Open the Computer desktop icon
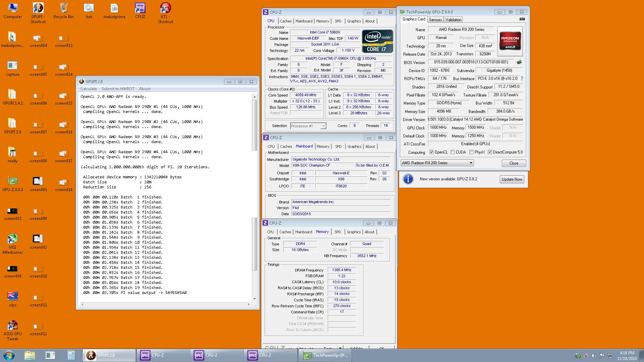Viewport: 644px width, 362px height. pos(13,11)
